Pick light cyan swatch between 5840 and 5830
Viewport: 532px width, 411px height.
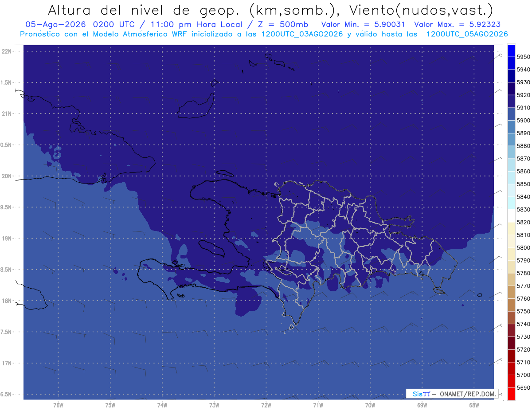click(511, 203)
